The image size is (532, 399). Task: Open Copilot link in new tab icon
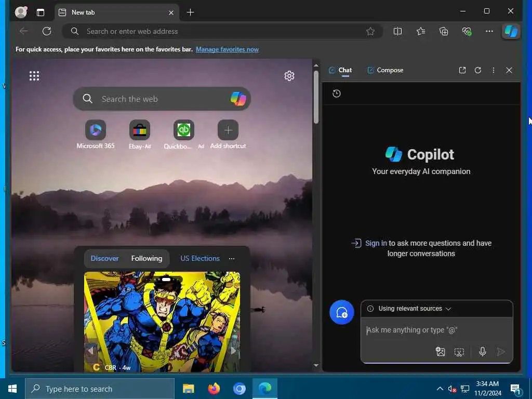coord(462,70)
